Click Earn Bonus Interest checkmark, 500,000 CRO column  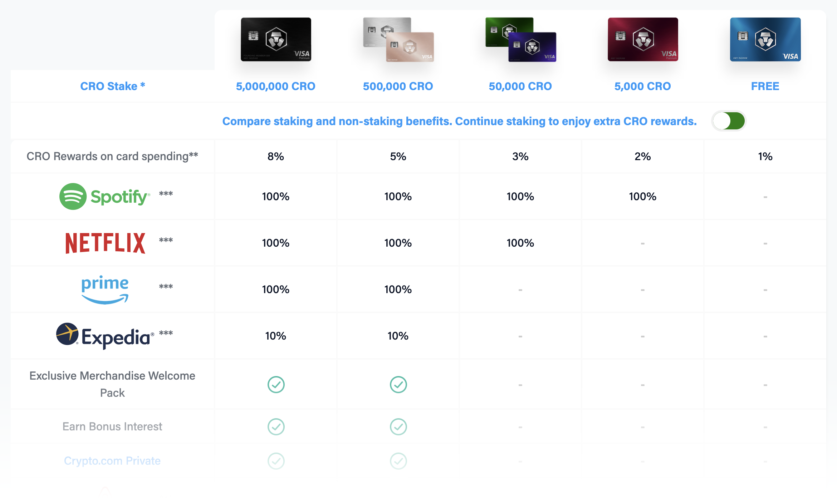click(398, 427)
